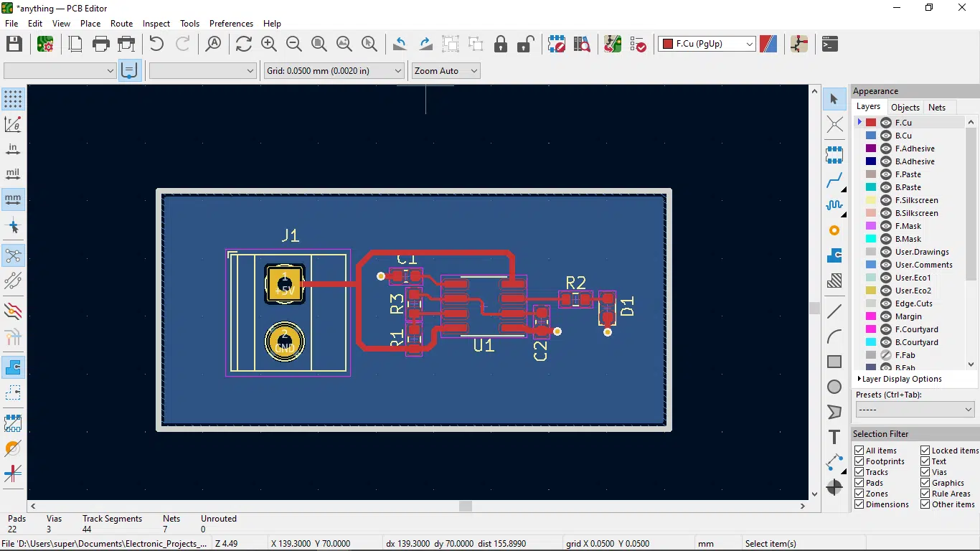This screenshot has height=551, width=980.
Task: Hide the Edge.Cuts layer
Action: click(x=885, y=303)
